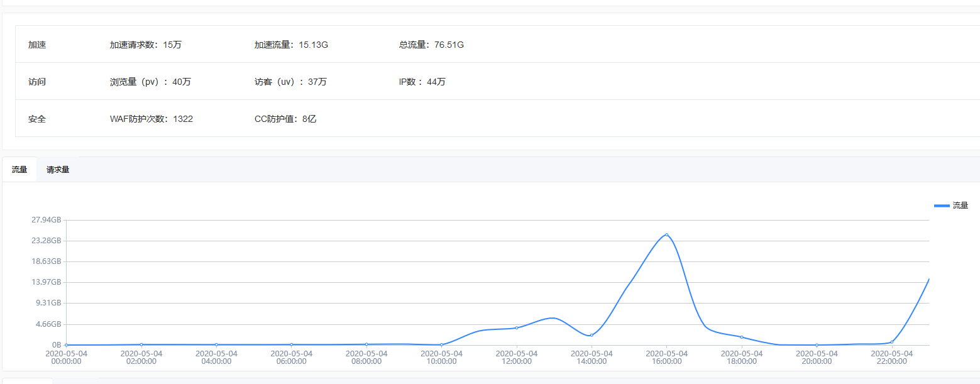This screenshot has width=980, height=384.
Task: Click the 总流量 76.51G statistic
Action: click(431, 45)
